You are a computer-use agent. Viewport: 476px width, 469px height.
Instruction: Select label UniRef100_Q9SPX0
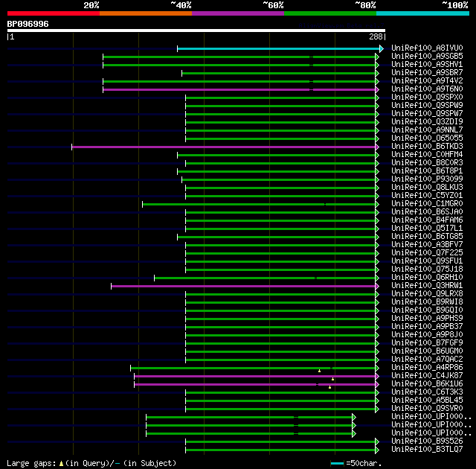click(x=427, y=98)
